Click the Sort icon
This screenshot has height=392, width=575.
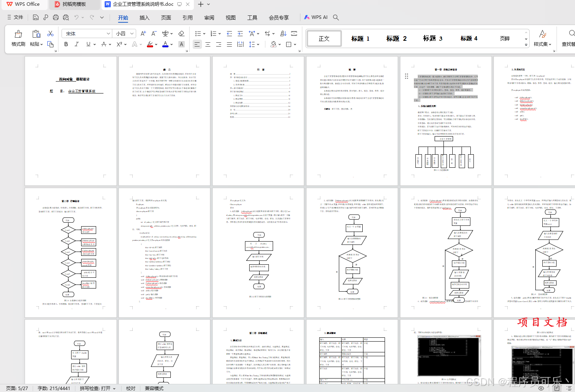point(283,33)
